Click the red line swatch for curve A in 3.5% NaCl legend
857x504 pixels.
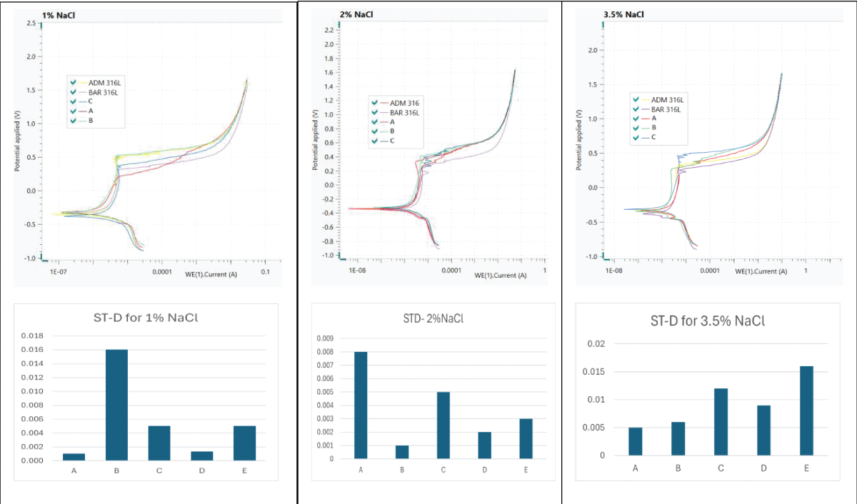click(x=644, y=119)
